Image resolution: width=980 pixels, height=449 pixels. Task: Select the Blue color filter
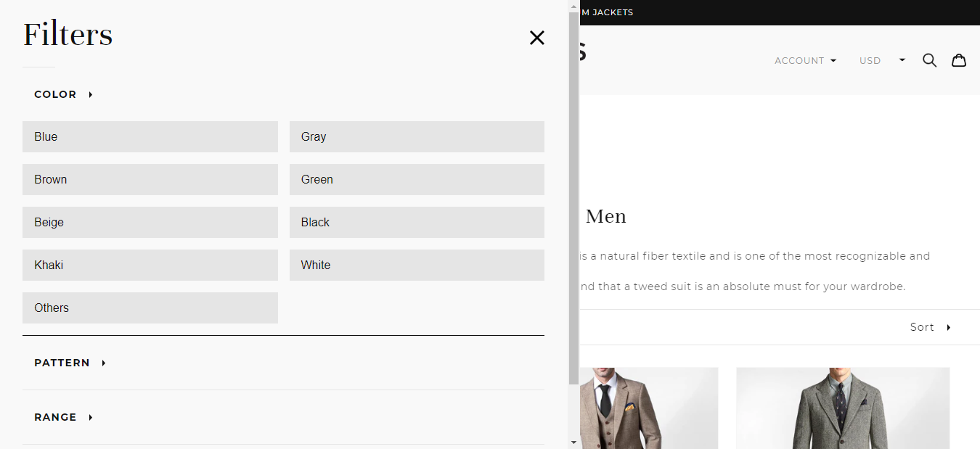tap(150, 136)
